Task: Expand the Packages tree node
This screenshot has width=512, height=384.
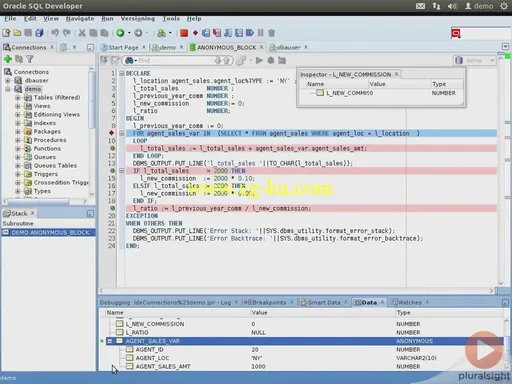Action: point(18,131)
